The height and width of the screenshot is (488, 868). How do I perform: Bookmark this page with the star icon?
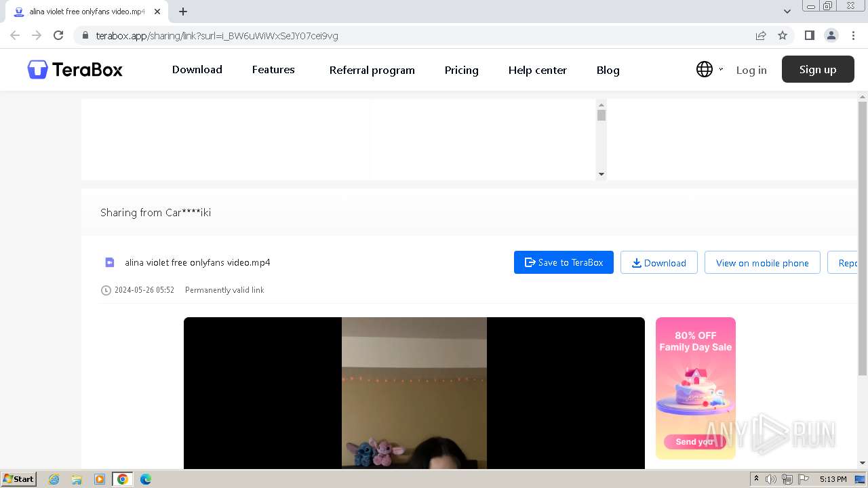(x=783, y=35)
